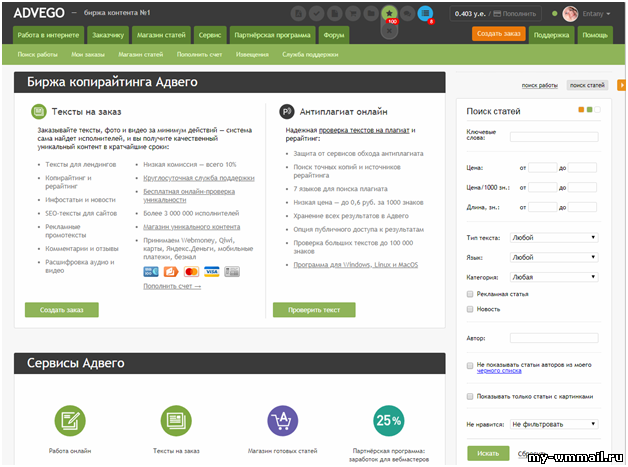The width and height of the screenshot is (628, 467).
Task: Click the orange Создать заказ button
Action: tap(499, 34)
